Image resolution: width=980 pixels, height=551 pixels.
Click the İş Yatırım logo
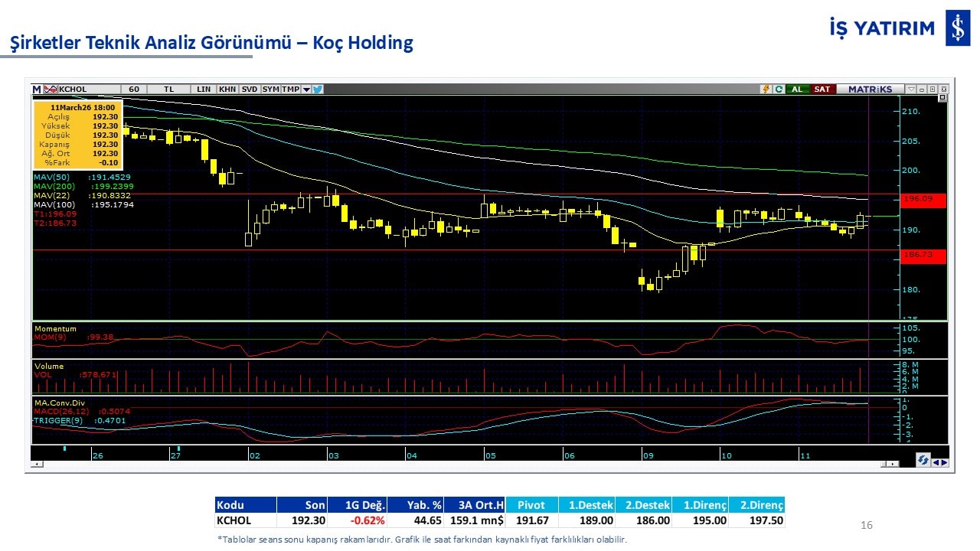(x=957, y=29)
